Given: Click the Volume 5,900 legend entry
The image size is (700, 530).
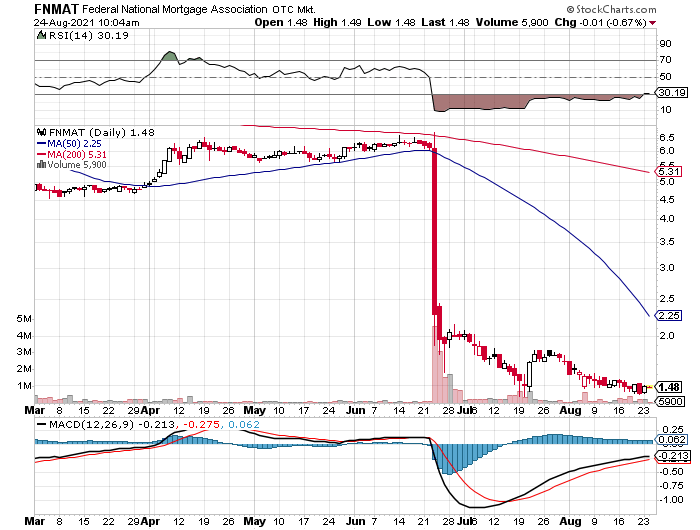Looking at the screenshot, I should coord(72,165).
